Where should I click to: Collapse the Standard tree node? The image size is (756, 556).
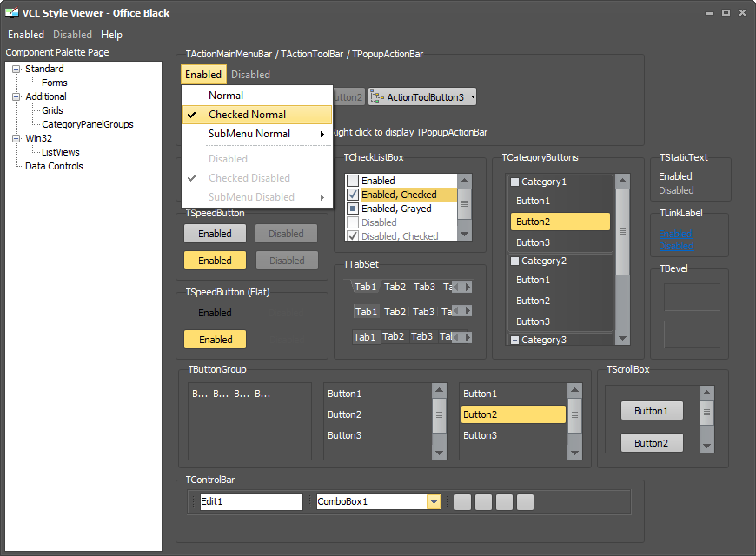point(17,69)
